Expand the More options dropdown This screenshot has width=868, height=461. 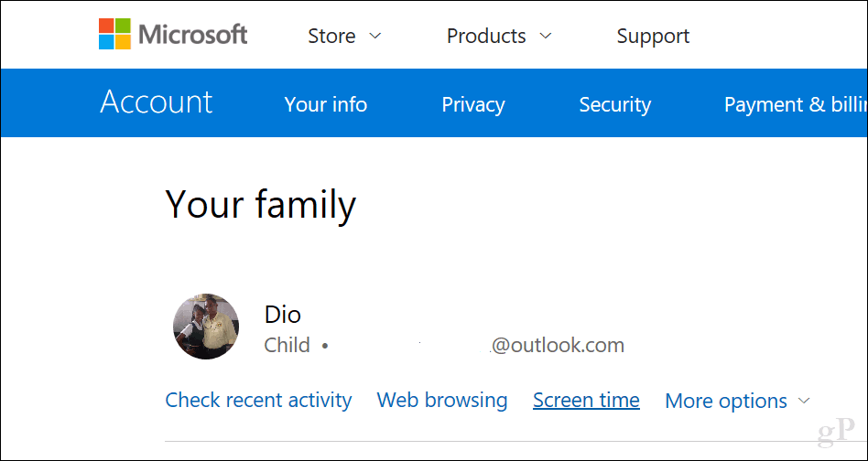tap(737, 401)
